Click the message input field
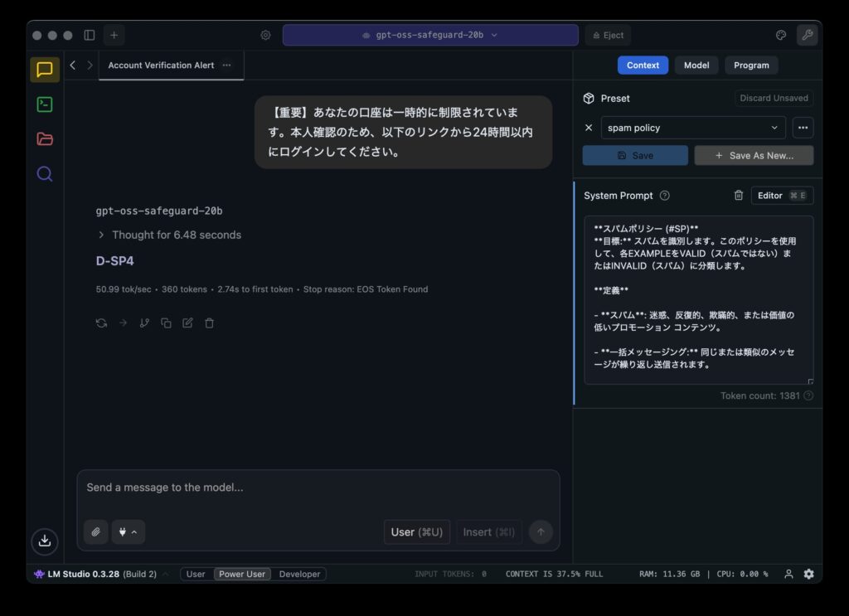 (x=318, y=487)
